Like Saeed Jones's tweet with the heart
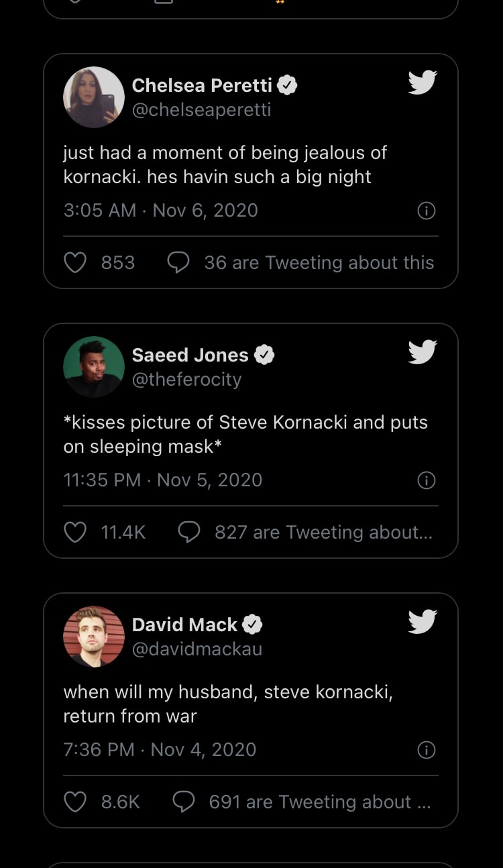The height and width of the screenshot is (868, 503). [75, 533]
